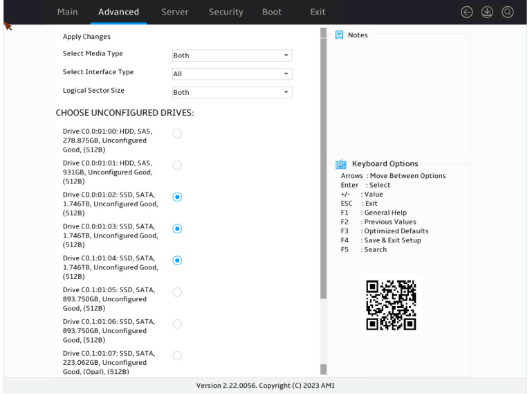Select drive C0.0:01:00 HDD radio button
Image resolution: width=532 pixels, height=394 pixels.
click(x=177, y=134)
